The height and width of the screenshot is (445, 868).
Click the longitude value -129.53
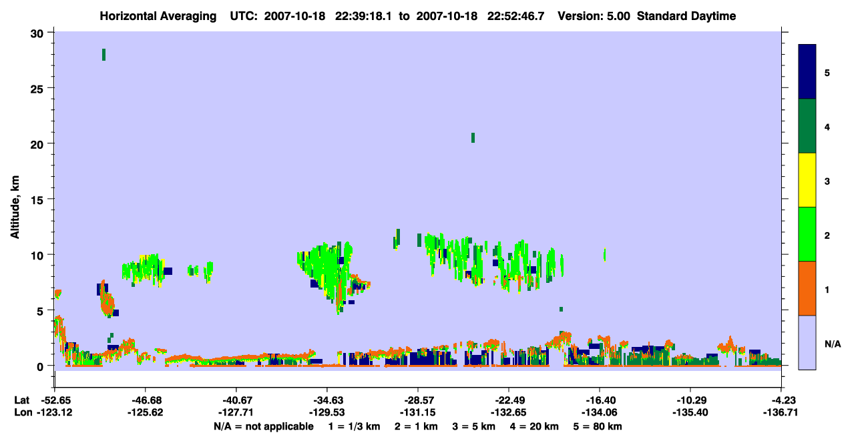click(327, 412)
